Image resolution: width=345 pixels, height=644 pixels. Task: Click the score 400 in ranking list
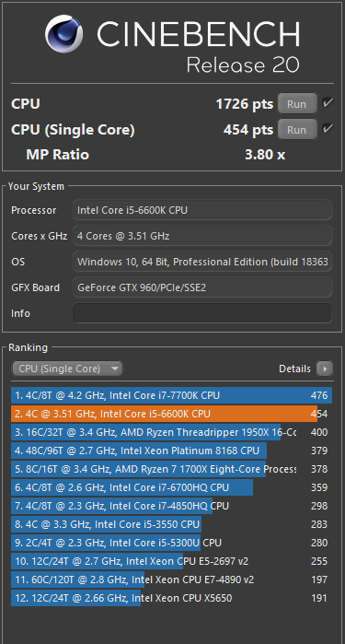click(319, 432)
